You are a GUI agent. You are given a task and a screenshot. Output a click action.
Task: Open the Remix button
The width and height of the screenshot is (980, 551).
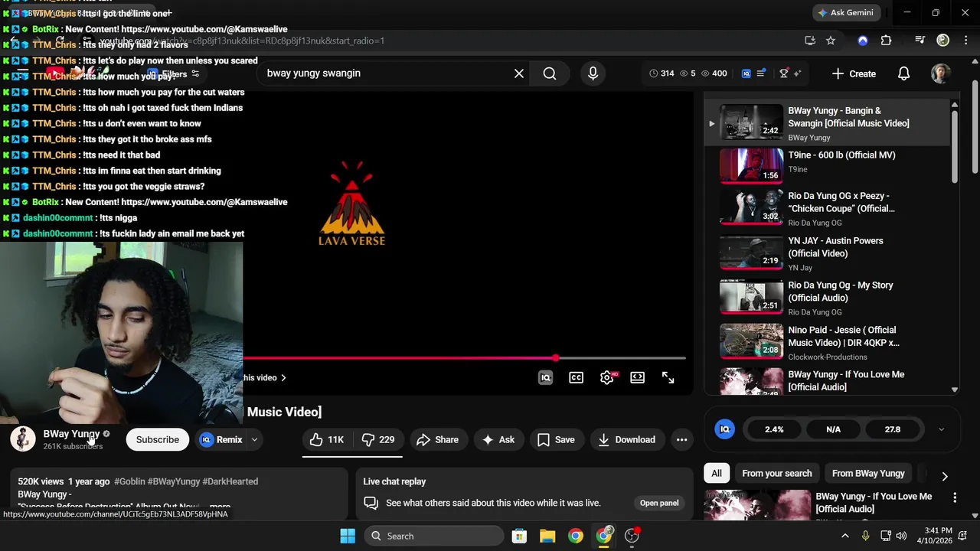221,439
